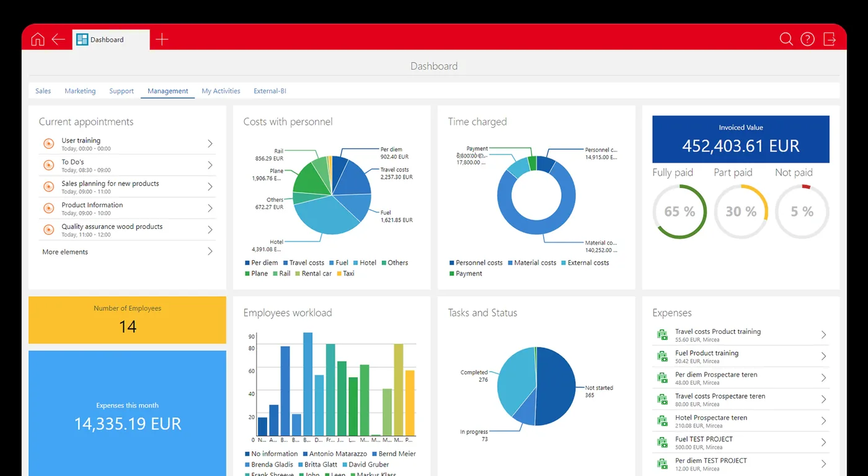Image resolution: width=868 pixels, height=476 pixels.
Task: Click the back arrow icon
Action: [58, 39]
